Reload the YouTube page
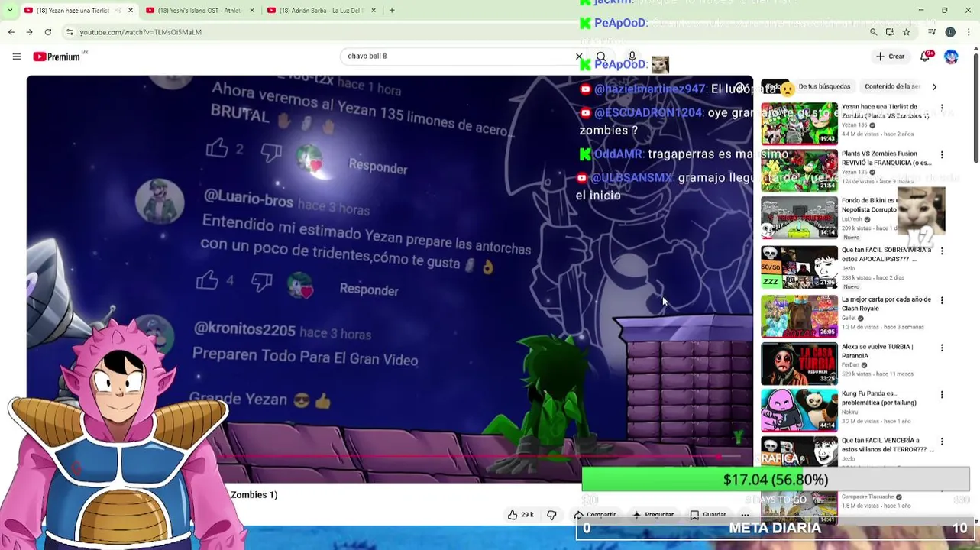980x550 pixels. 48,32
